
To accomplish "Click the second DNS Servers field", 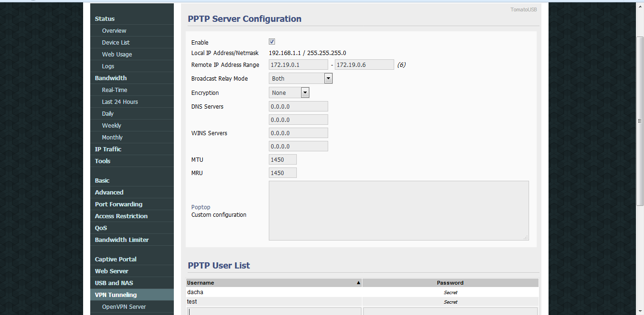I will tap(298, 120).
